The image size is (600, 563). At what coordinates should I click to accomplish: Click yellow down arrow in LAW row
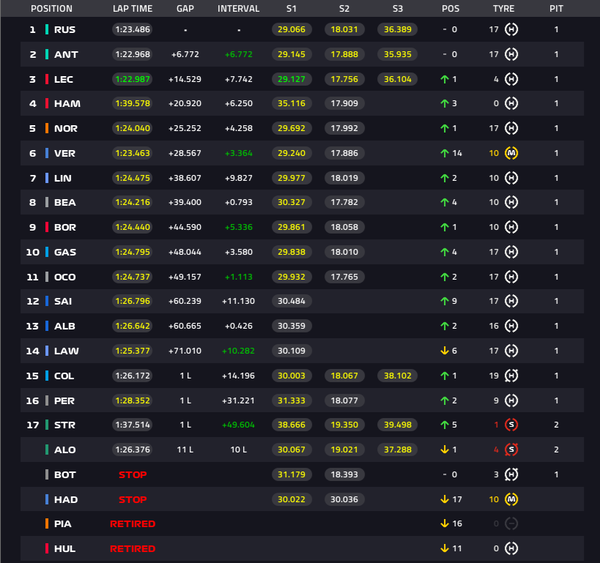click(444, 351)
